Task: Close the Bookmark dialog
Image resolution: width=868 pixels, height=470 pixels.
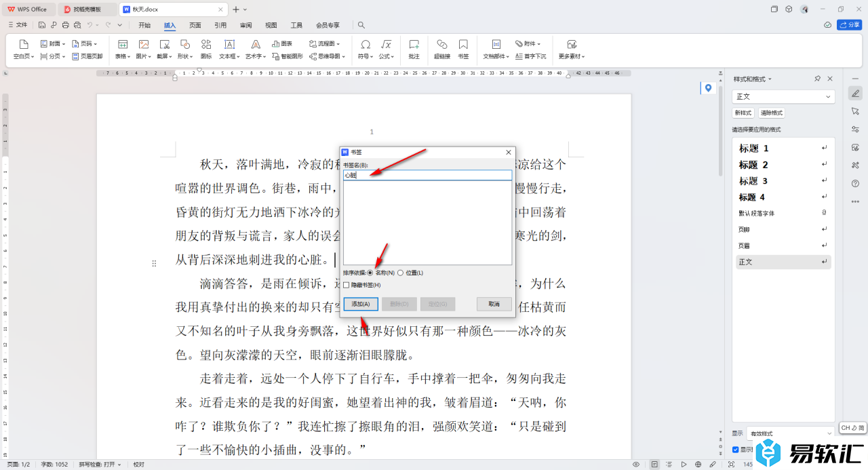Action: pyautogui.click(x=508, y=152)
